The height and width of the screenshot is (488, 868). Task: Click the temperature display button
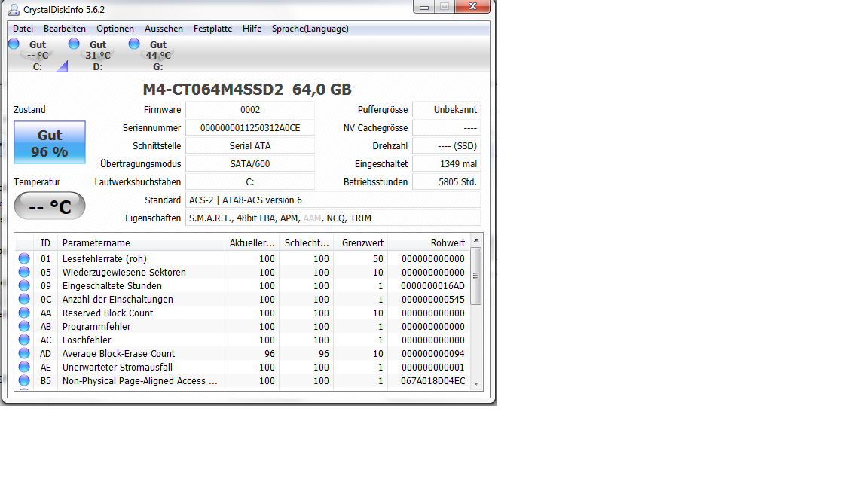pyautogui.click(x=50, y=206)
